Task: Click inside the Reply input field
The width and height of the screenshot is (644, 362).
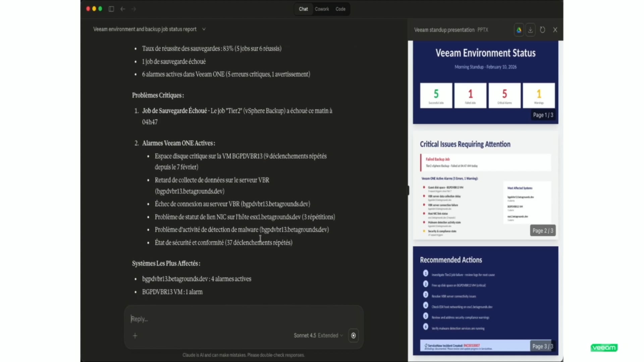Action: click(235, 319)
